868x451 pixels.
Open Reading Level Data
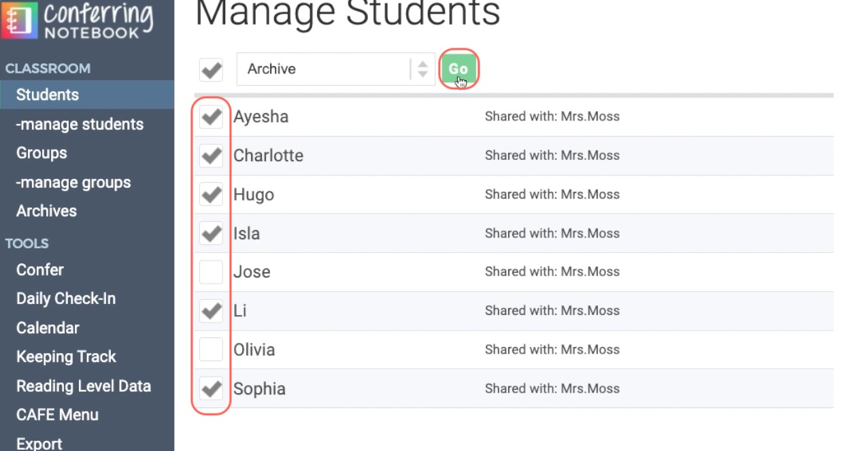coord(84,386)
